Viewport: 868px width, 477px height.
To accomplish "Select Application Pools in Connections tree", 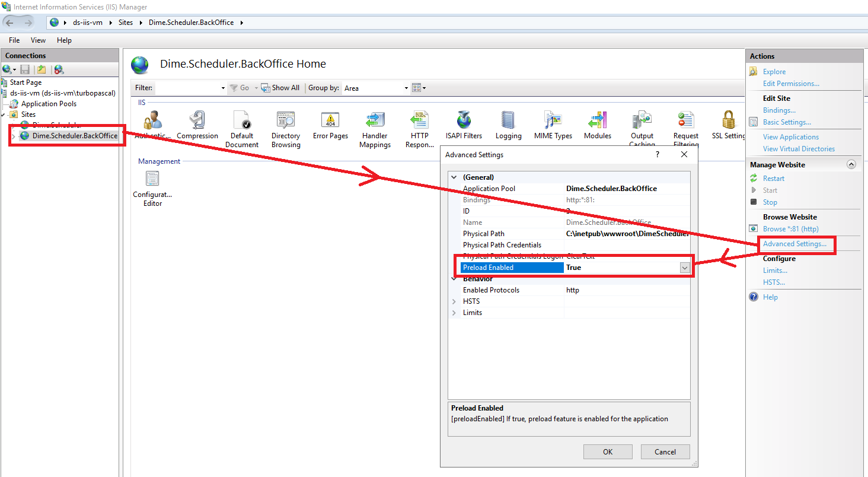I will [49, 104].
